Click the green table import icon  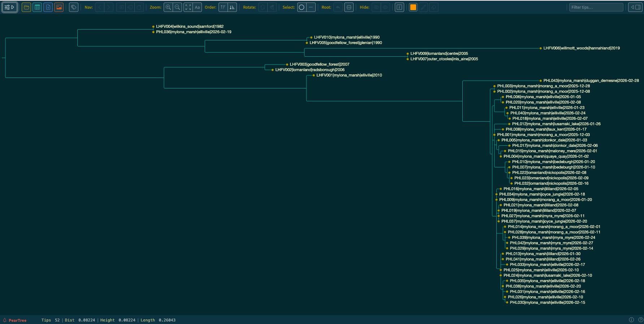point(37,7)
